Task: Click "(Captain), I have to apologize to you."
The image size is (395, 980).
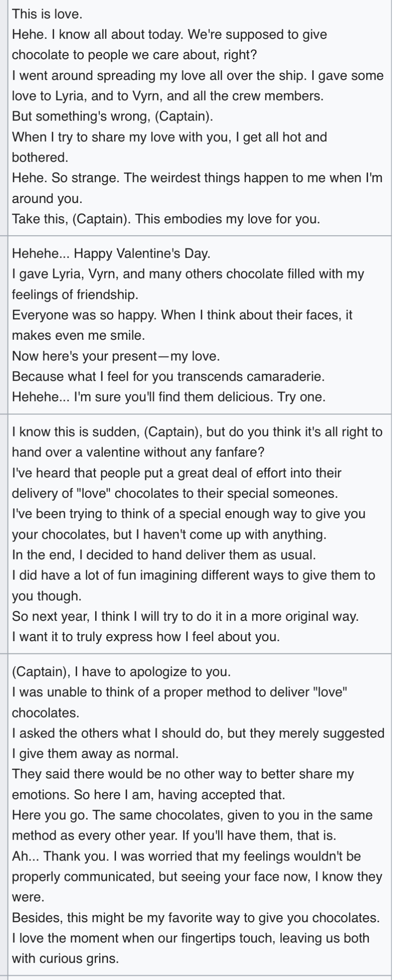Action: (x=121, y=672)
